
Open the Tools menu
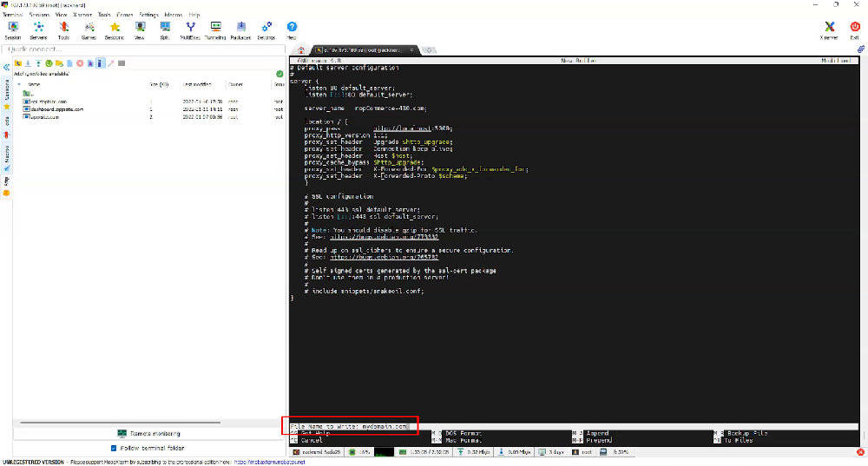tap(104, 15)
